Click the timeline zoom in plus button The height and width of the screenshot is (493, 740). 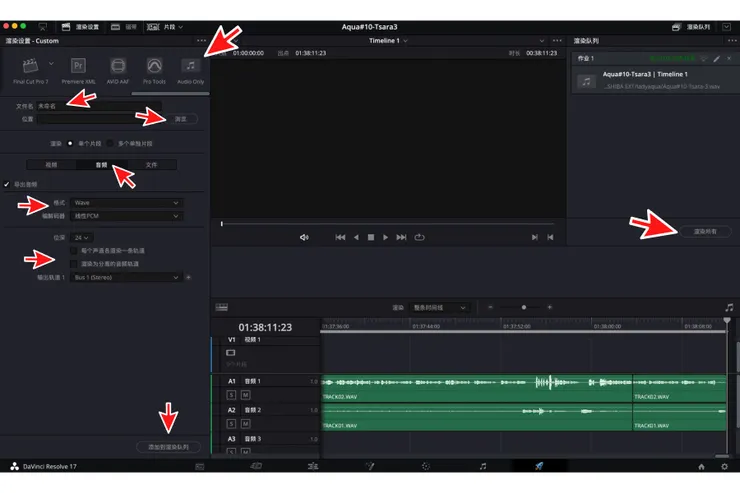coord(550,308)
